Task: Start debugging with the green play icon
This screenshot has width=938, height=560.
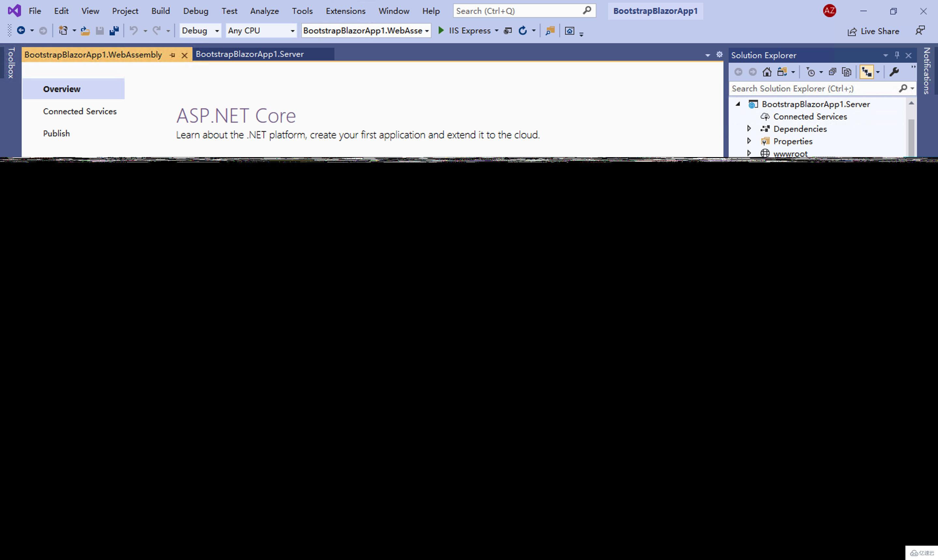Action: click(x=441, y=30)
